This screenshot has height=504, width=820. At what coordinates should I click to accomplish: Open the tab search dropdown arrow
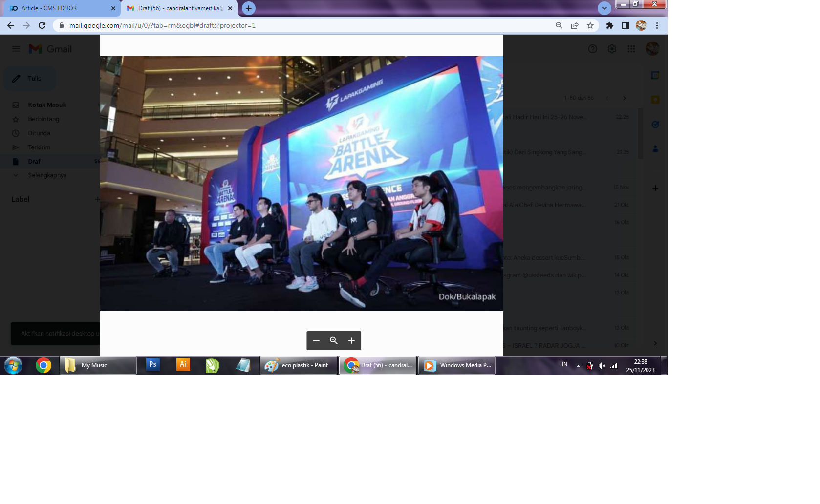pyautogui.click(x=604, y=8)
